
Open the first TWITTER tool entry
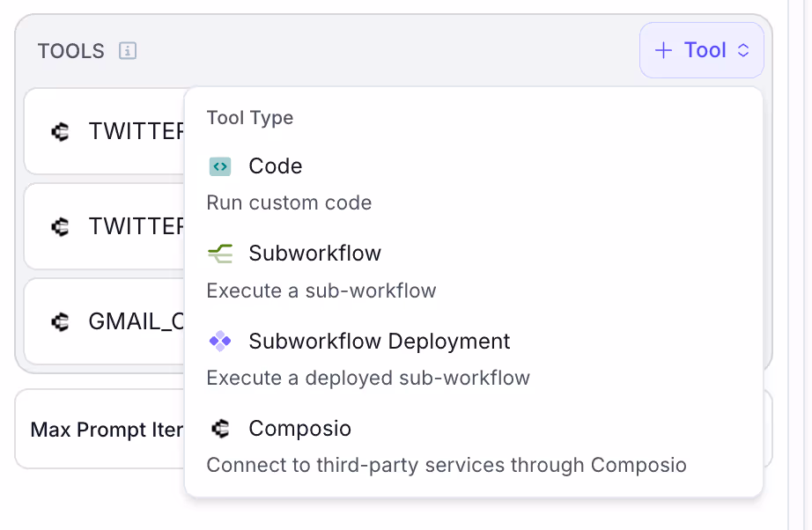pos(104,131)
